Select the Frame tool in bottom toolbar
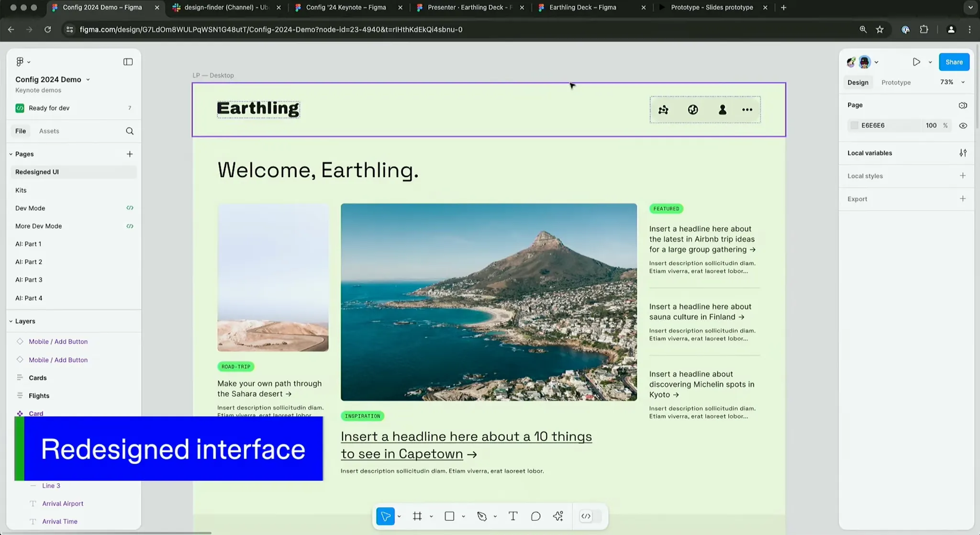Image resolution: width=980 pixels, height=535 pixels. point(417,516)
